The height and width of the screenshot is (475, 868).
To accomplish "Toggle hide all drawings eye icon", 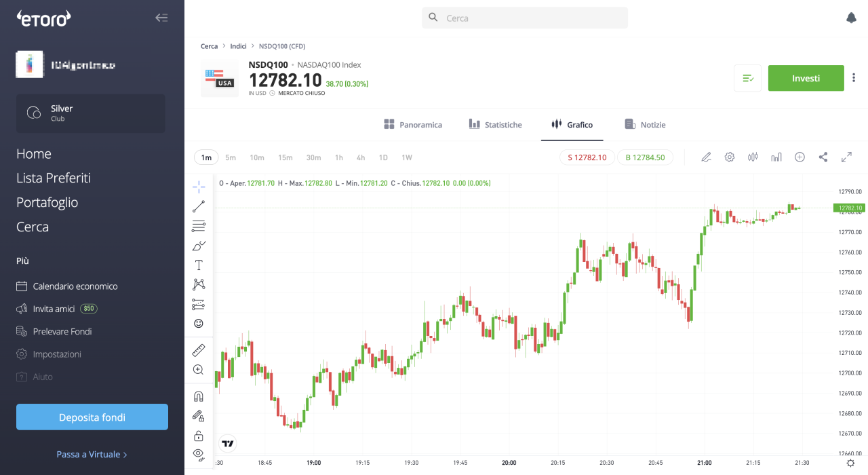I will pyautogui.click(x=199, y=453).
